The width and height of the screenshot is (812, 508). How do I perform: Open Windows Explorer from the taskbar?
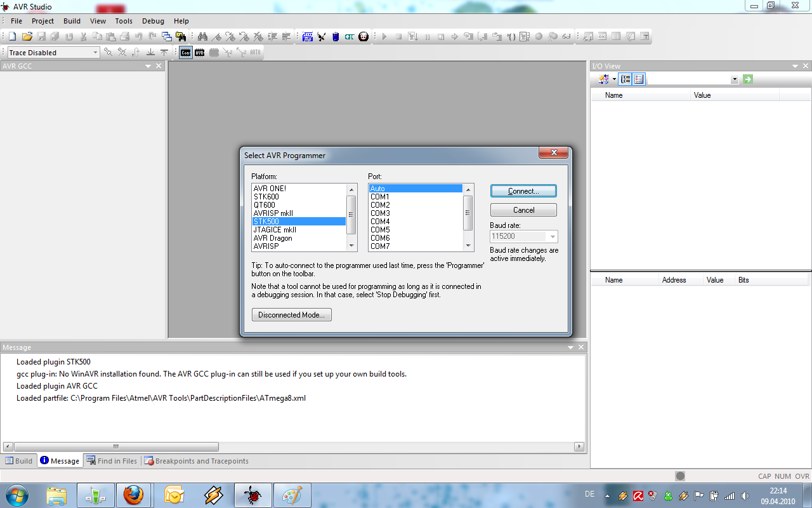[x=58, y=495]
